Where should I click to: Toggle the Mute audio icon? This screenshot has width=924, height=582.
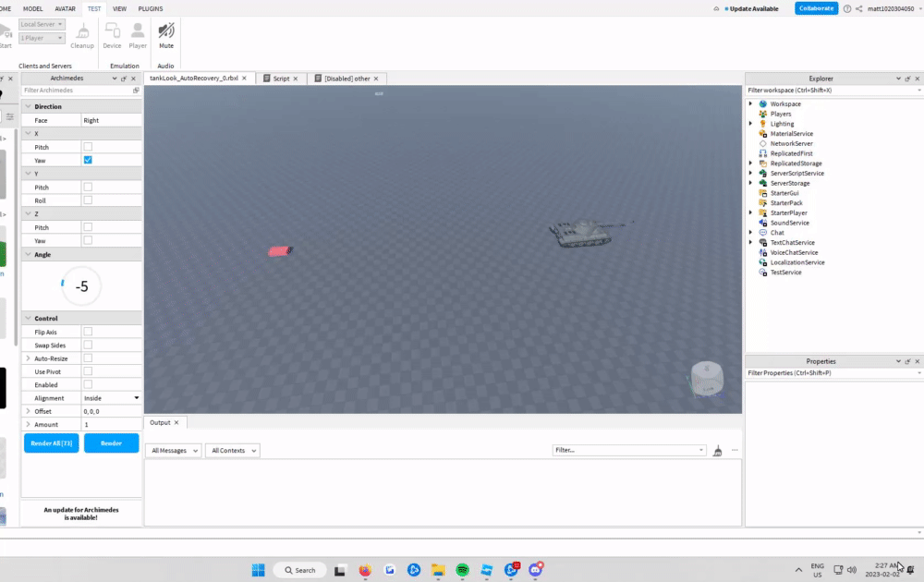[x=166, y=30]
